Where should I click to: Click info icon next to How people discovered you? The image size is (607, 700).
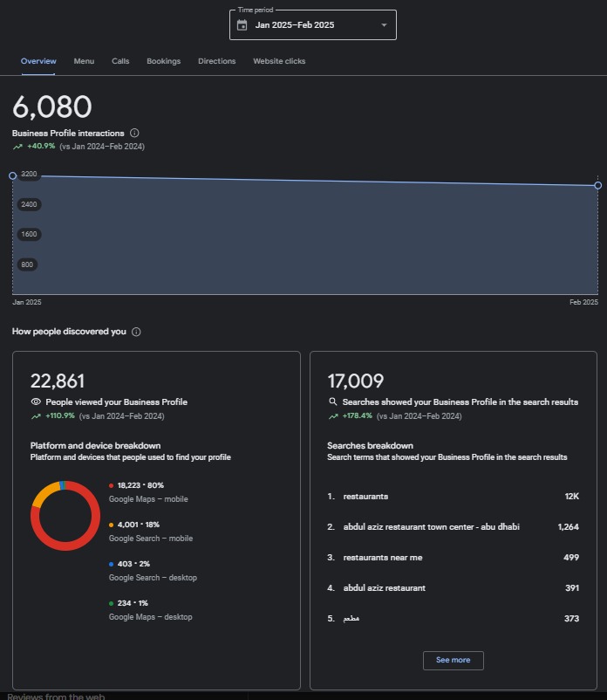(136, 333)
